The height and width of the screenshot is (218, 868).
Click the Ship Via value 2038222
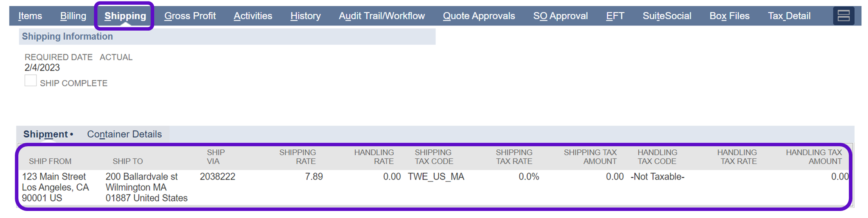(x=218, y=177)
